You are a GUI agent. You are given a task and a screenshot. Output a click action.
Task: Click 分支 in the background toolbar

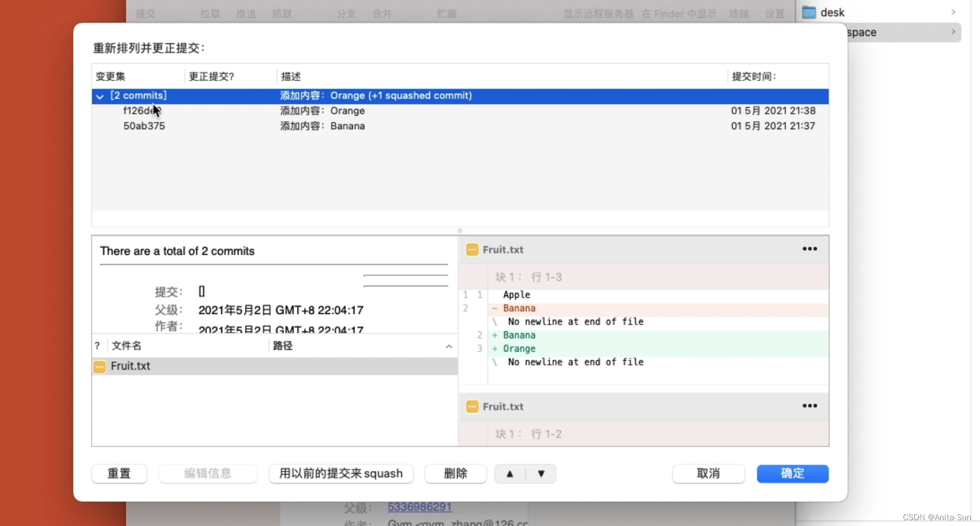(x=346, y=13)
